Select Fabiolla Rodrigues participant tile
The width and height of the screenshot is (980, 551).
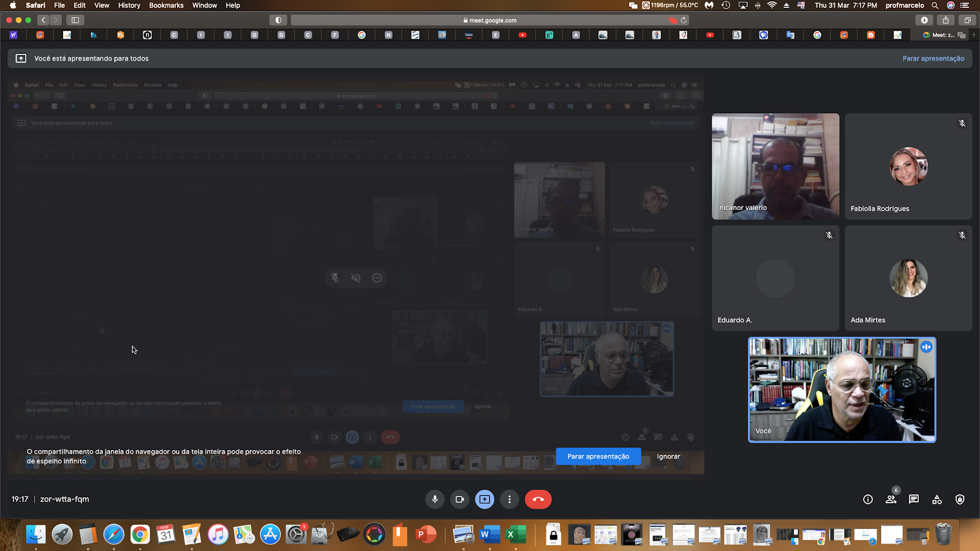click(x=908, y=167)
